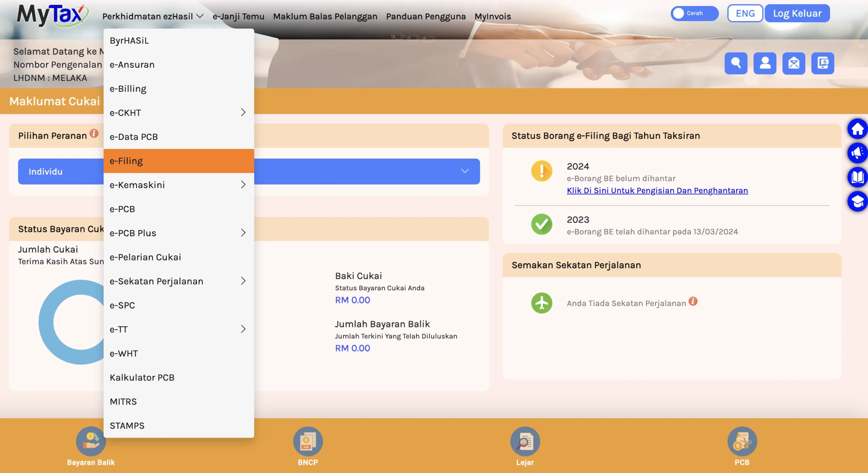Click the floating home icon
The height and width of the screenshot is (473, 868).
pos(857,129)
